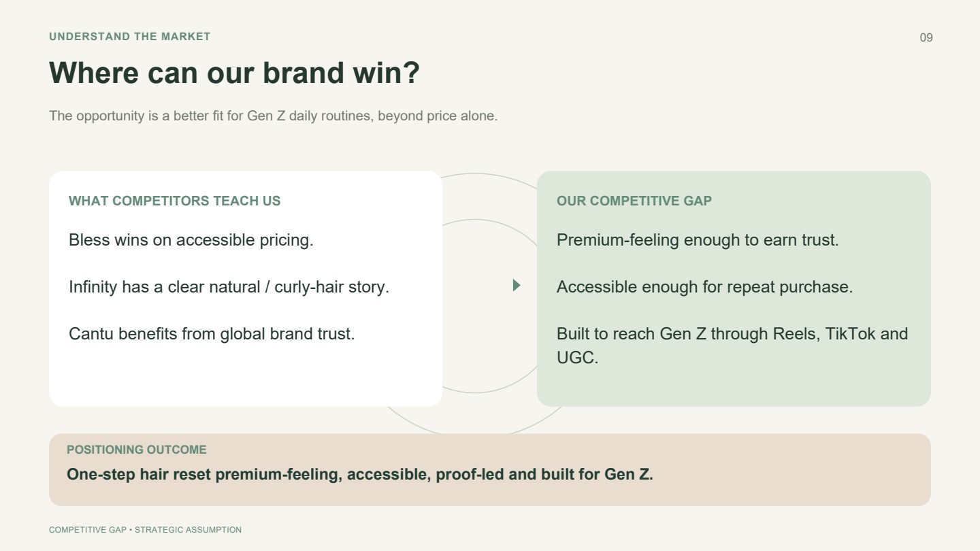Click the 'UNDERSTAND THE MARKET' section label

tap(130, 37)
